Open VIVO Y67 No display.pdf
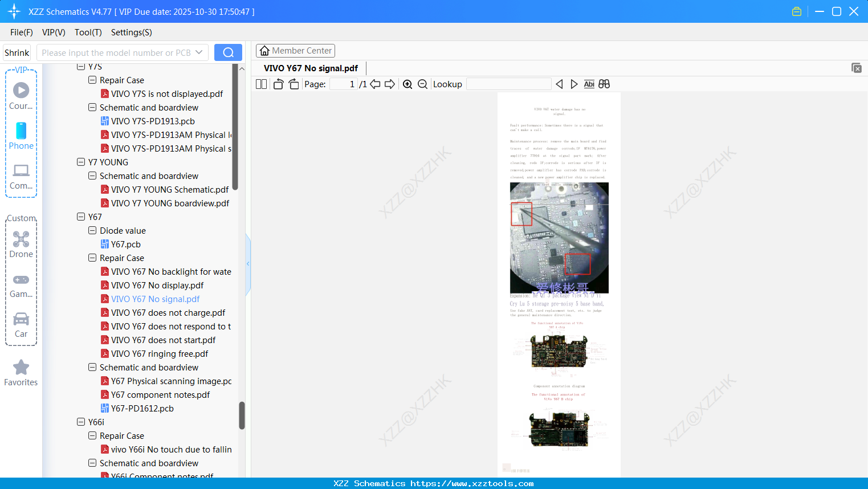868x489 pixels. [x=157, y=285]
